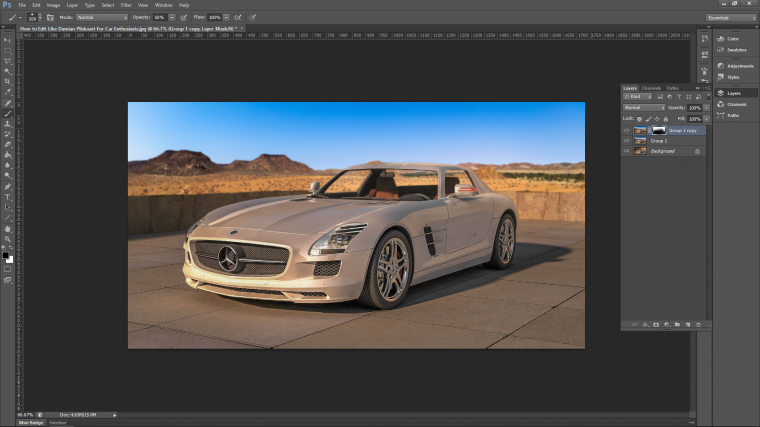This screenshot has width=760, height=427.
Task: Select the Eyedropper tool
Action: pyautogui.click(x=7, y=92)
